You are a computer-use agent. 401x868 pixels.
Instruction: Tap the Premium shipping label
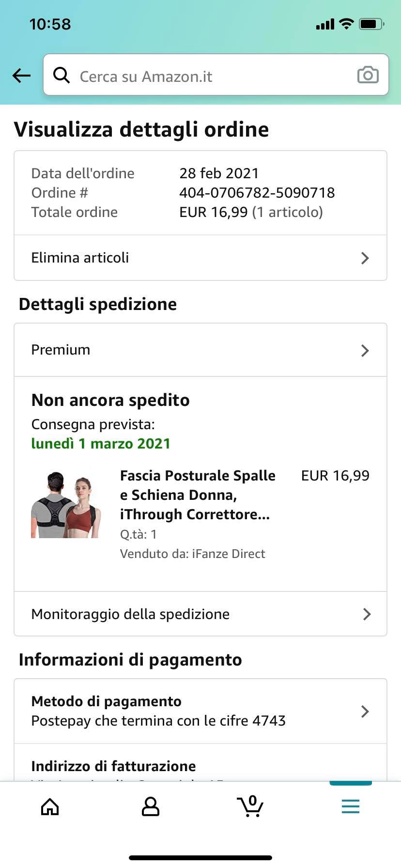click(x=61, y=350)
